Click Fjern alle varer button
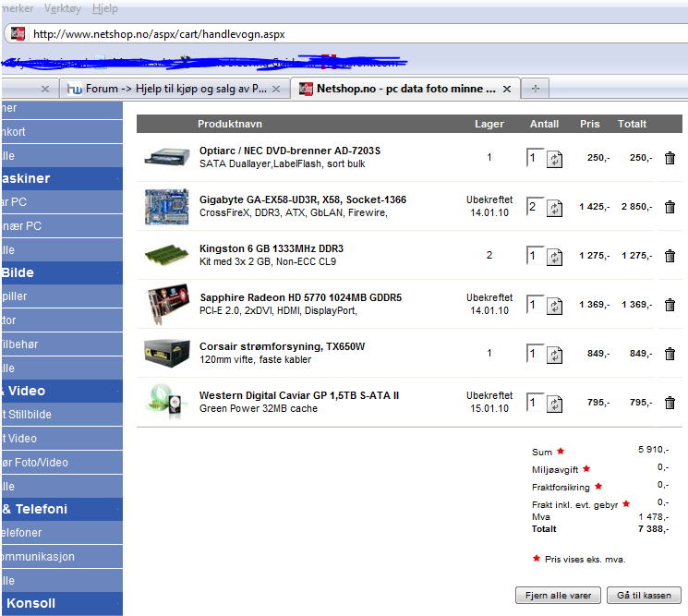The image size is (688, 616). point(558,596)
